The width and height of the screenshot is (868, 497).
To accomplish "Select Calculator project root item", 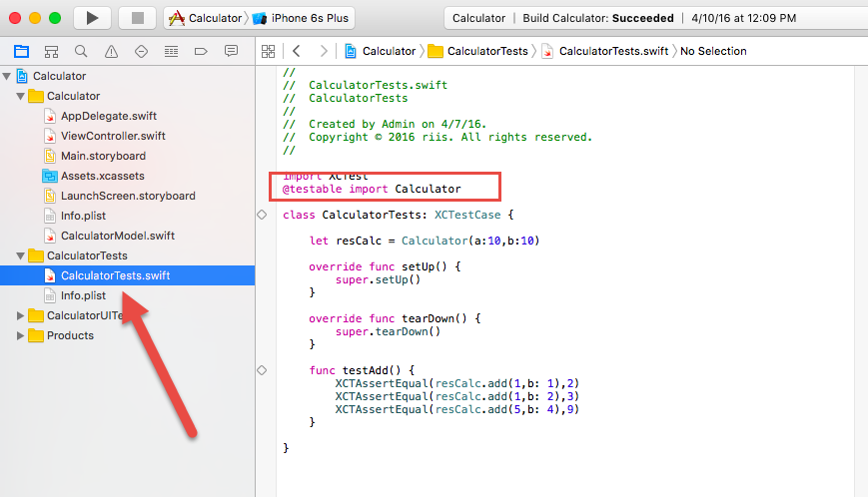I will pos(59,76).
